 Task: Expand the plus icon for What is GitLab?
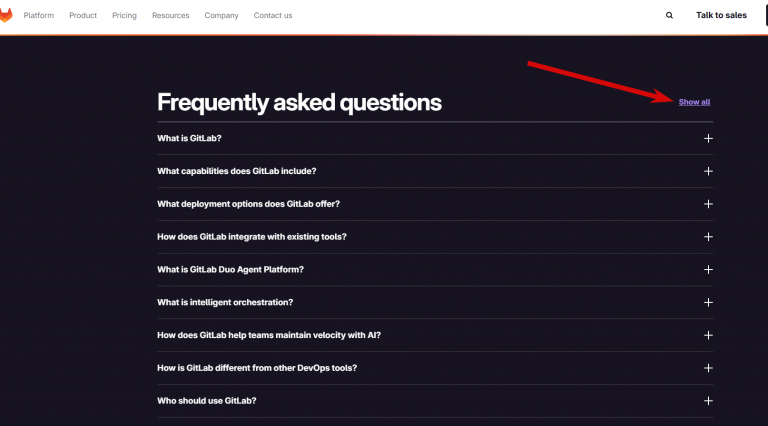[x=708, y=139]
